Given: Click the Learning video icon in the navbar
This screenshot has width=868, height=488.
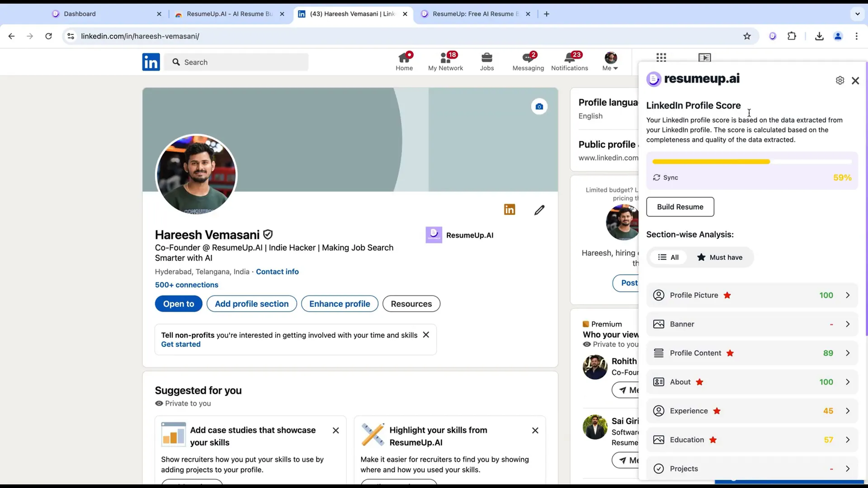Looking at the screenshot, I should [704, 57].
